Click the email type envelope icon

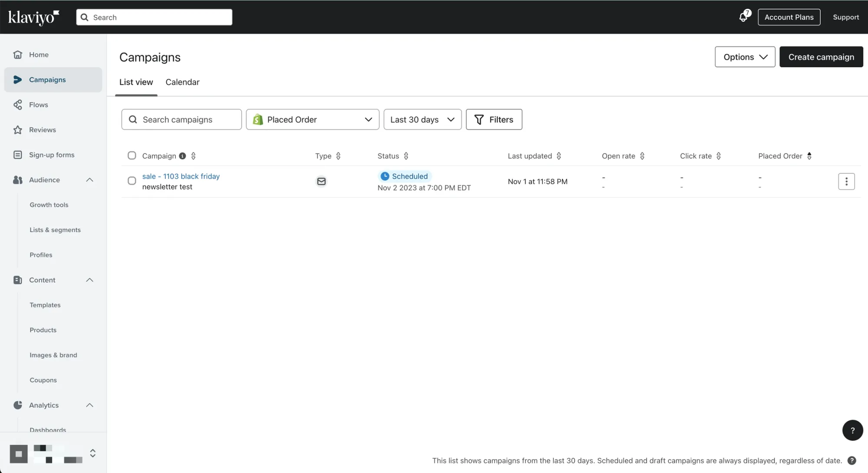pyautogui.click(x=321, y=182)
